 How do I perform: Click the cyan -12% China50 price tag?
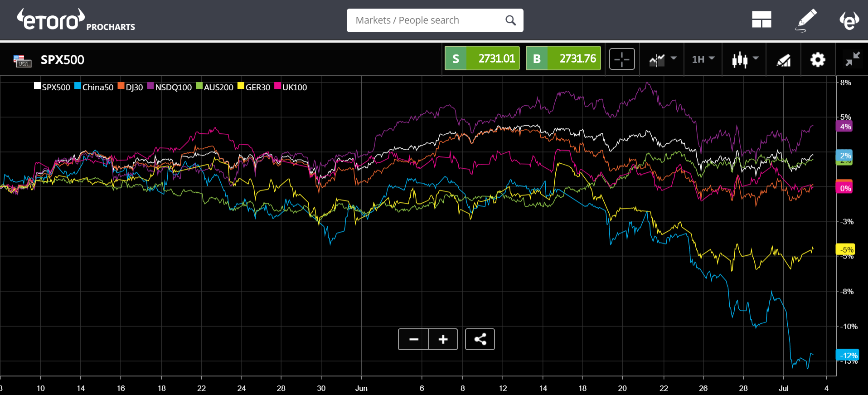click(x=847, y=355)
